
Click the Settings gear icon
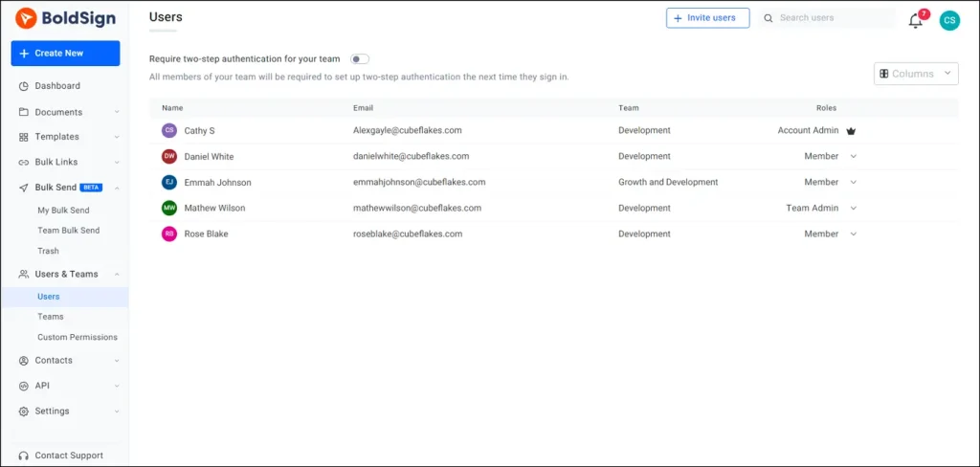(24, 411)
